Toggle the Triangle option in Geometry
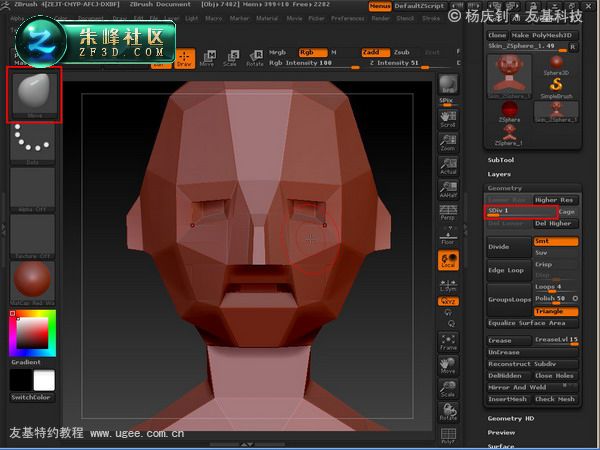Screen dimensions: 600x450 coord(556,311)
